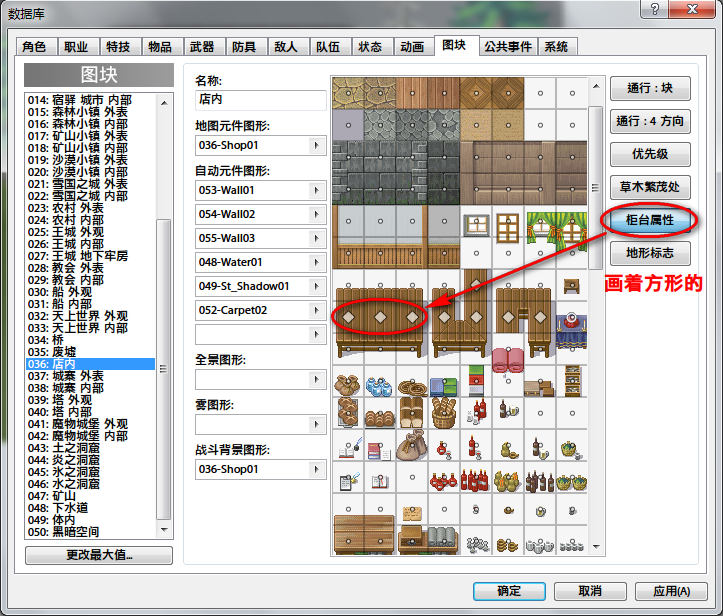723x616 pixels.
Task: Choose the pink rolled fabric tile
Action: point(508,360)
